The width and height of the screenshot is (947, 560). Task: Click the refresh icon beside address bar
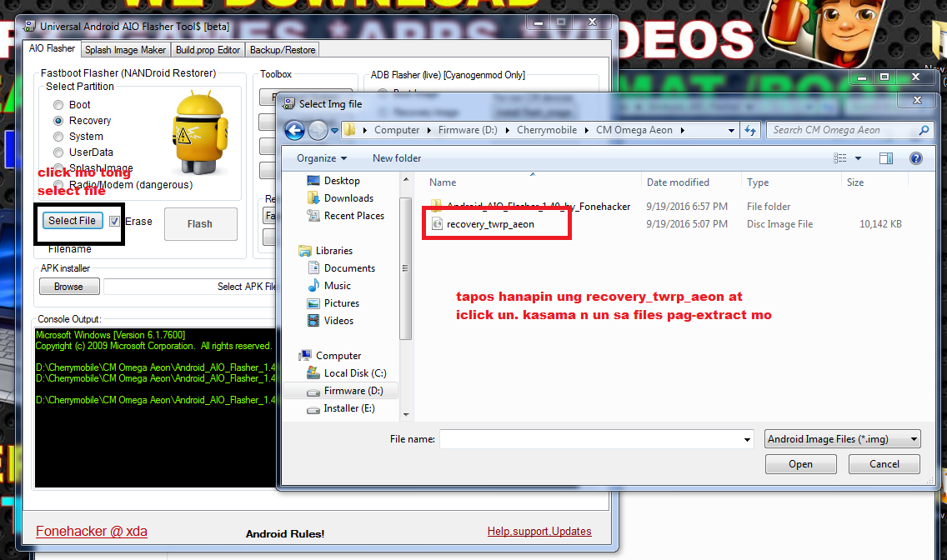coord(750,130)
